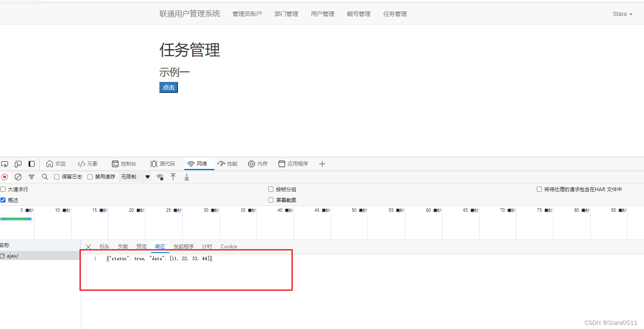Open the 无限制 throttling dropdown
Image resolution: width=644 pixels, height=329 pixels.
135,177
